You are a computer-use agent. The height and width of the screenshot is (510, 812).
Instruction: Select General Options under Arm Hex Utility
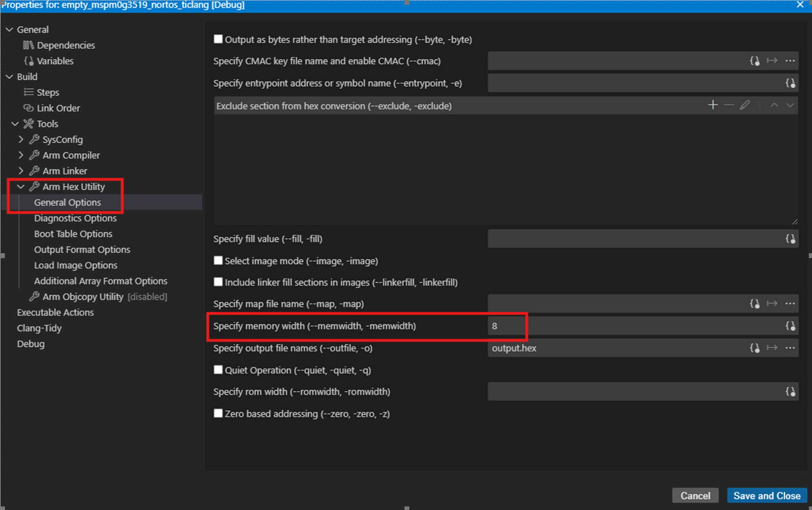67,202
